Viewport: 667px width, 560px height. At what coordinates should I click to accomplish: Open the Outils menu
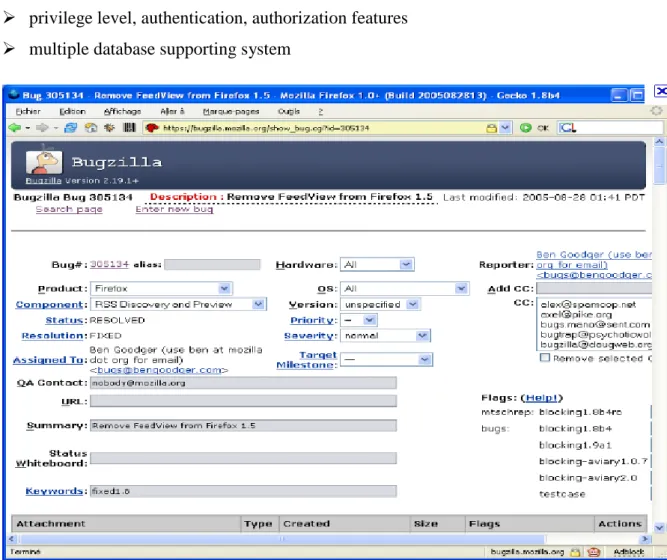289,111
